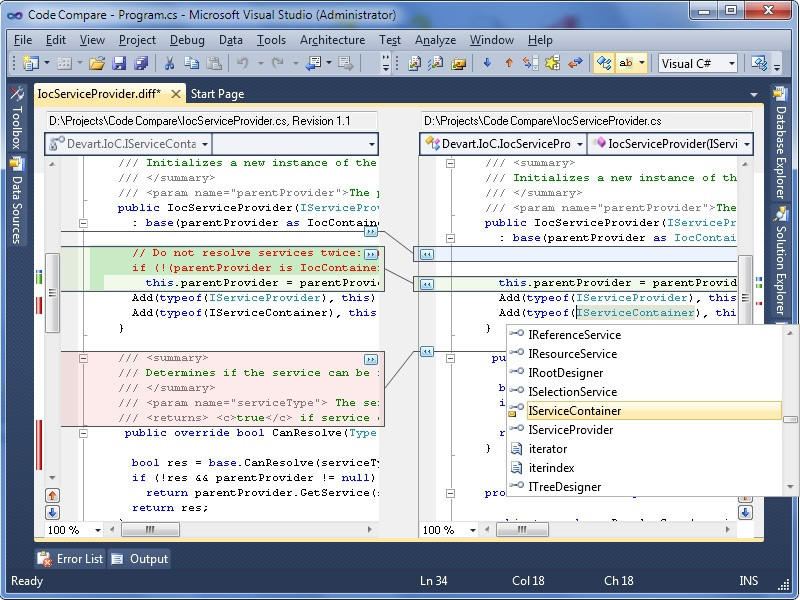Click the completion list scroll down arrow
Image resolution: width=800 pixels, height=600 pixels.
point(790,487)
